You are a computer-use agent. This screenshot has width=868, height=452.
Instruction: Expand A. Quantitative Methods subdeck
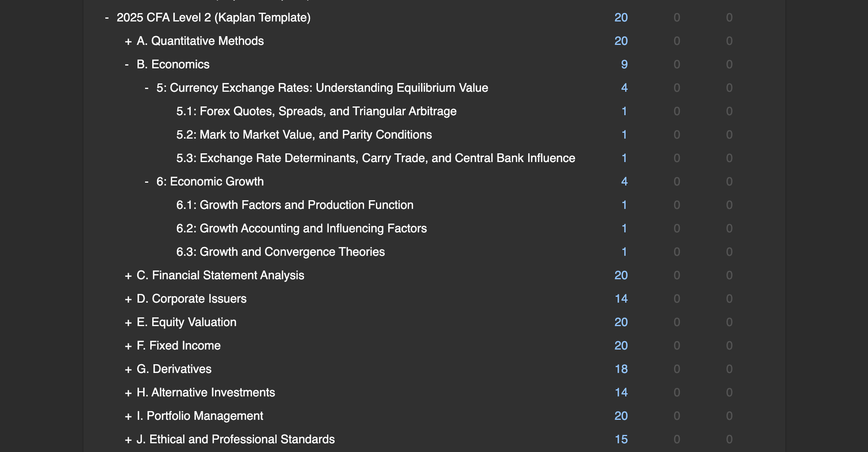(x=128, y=41)
